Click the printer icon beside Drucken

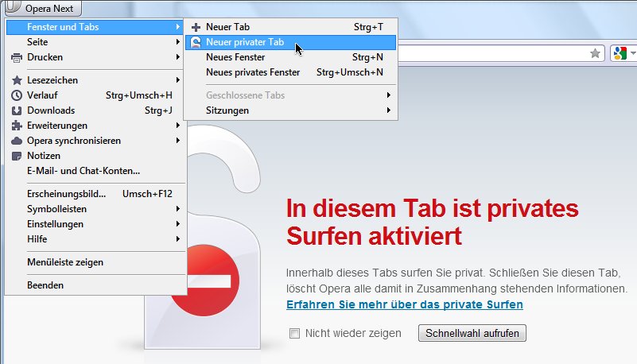click(x=17, y=58)
